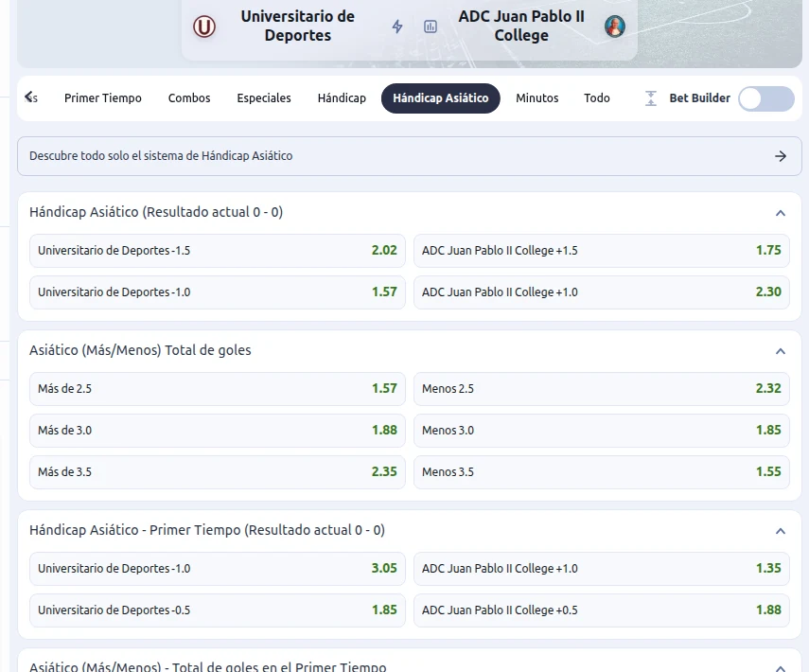Click the ADC Juan Pablo II College team name header

[x=521, y=26]
